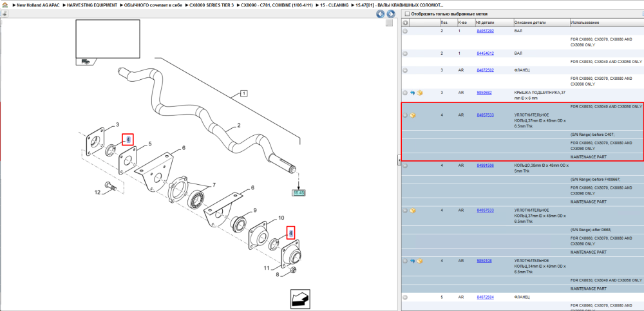This screenshot has width=644, height=311.
Task: Click the plus button for part 84072594
Action: [405, 297]
